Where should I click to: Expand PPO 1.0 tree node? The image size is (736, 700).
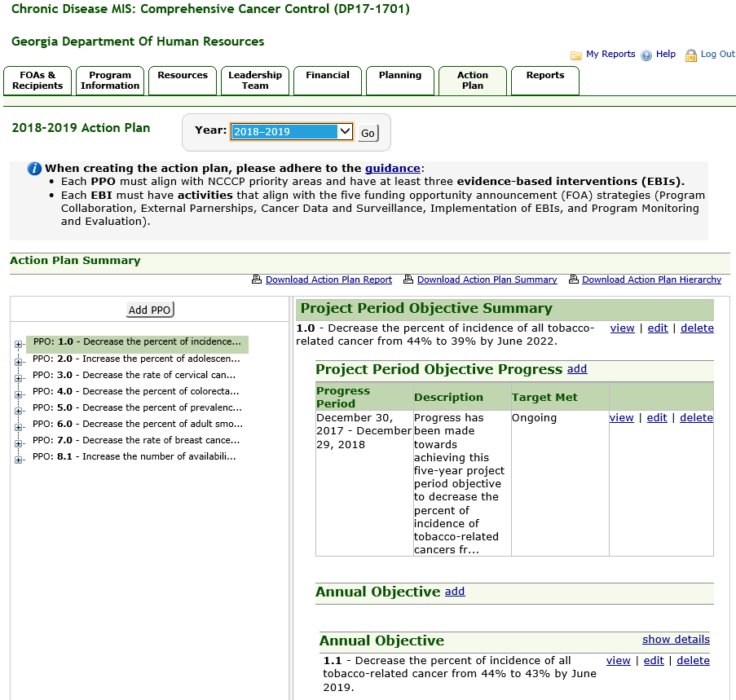(18, 345)
